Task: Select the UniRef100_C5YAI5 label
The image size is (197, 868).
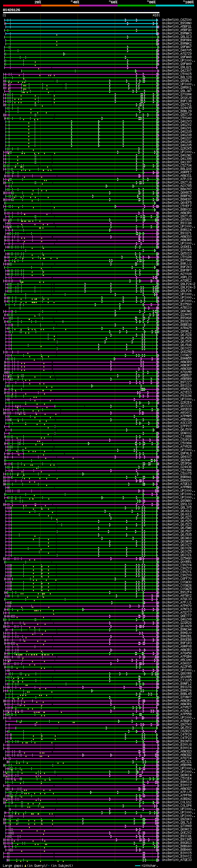Action: 177,74
